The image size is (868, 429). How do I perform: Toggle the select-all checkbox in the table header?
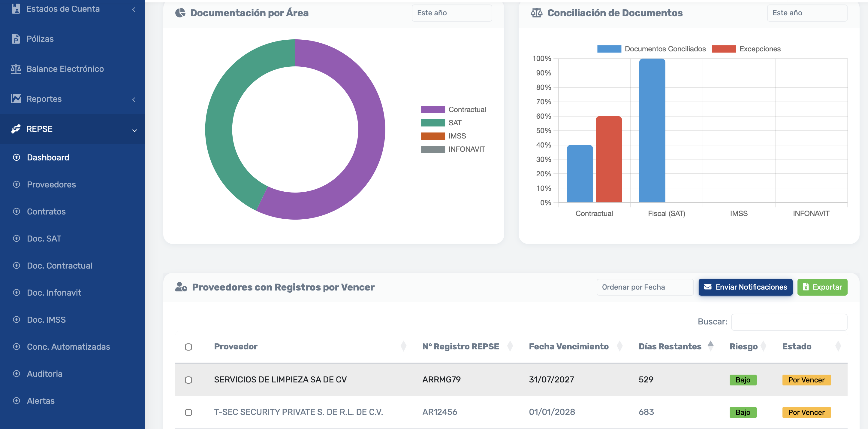[x=188, y=347]
